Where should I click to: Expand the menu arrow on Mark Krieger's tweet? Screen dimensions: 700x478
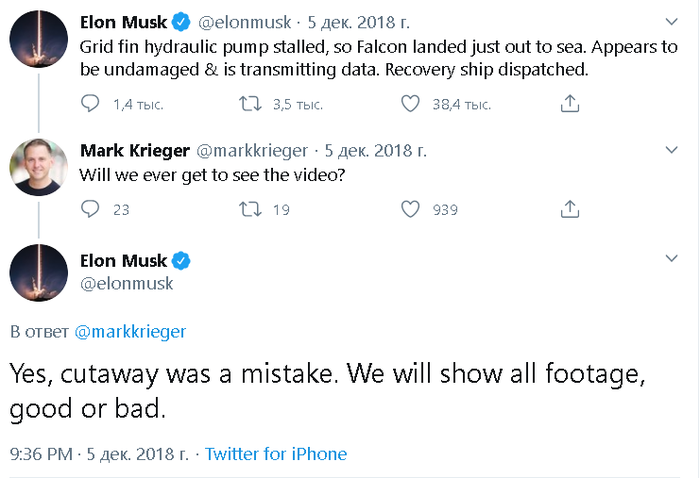coord(671,150)
